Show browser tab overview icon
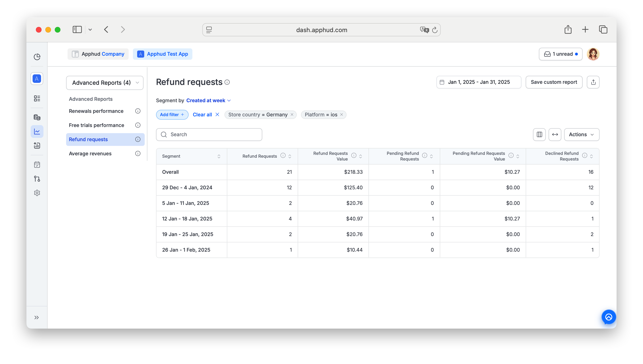 click(603, 30)
